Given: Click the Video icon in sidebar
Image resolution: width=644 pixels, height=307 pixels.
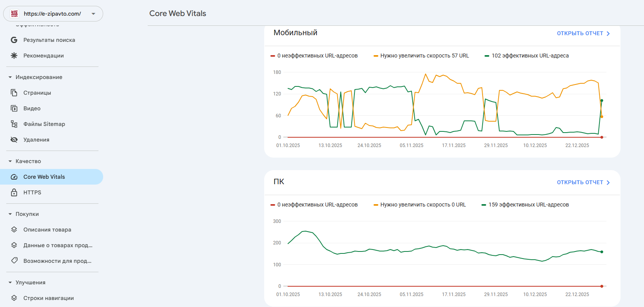Looking at the screenshot, I should point(14,108).
